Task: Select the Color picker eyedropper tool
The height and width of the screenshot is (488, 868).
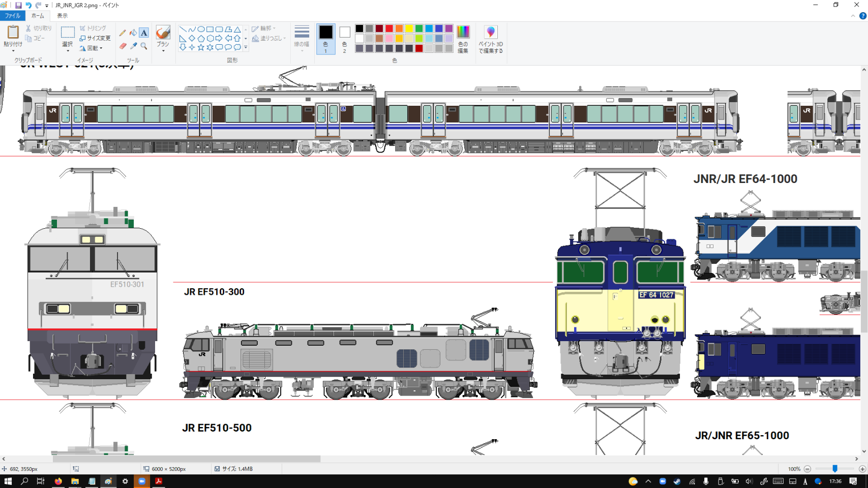Action: [133, 46]
